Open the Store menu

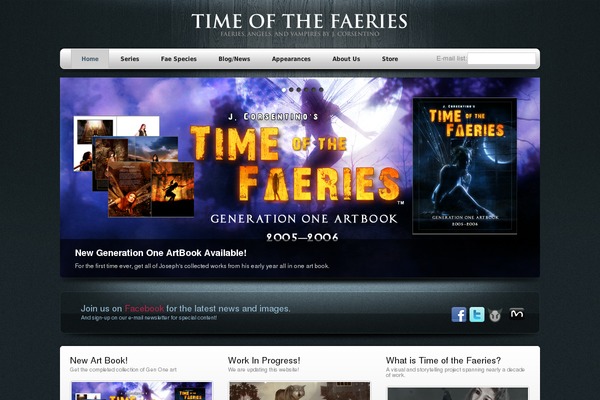tap(390, 59)
